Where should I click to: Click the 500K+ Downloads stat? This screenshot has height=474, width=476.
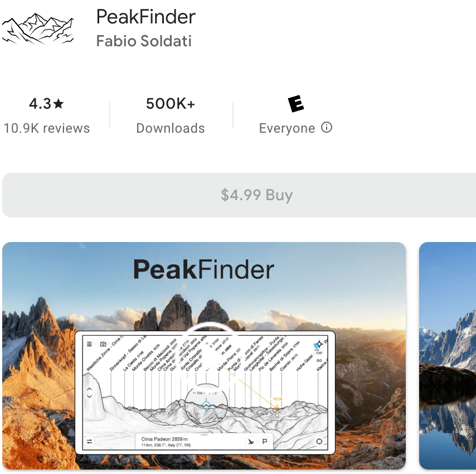(x=171, y=115)
